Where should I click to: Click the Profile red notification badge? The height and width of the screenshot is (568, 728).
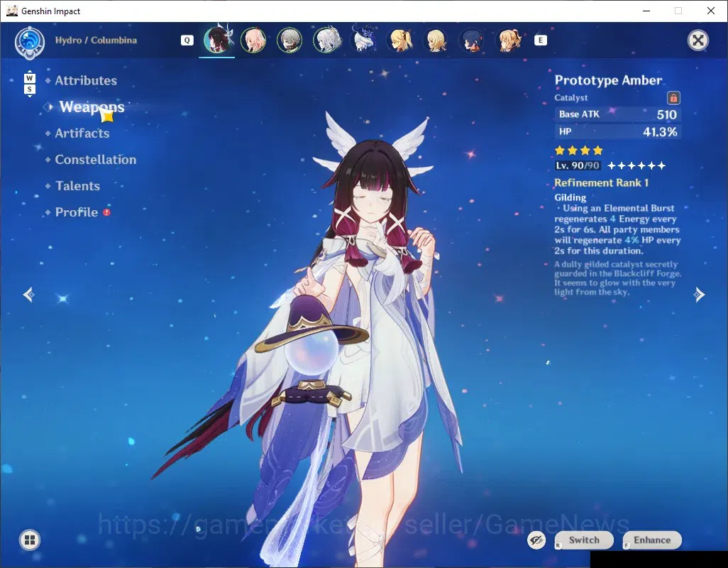(106, 212)
